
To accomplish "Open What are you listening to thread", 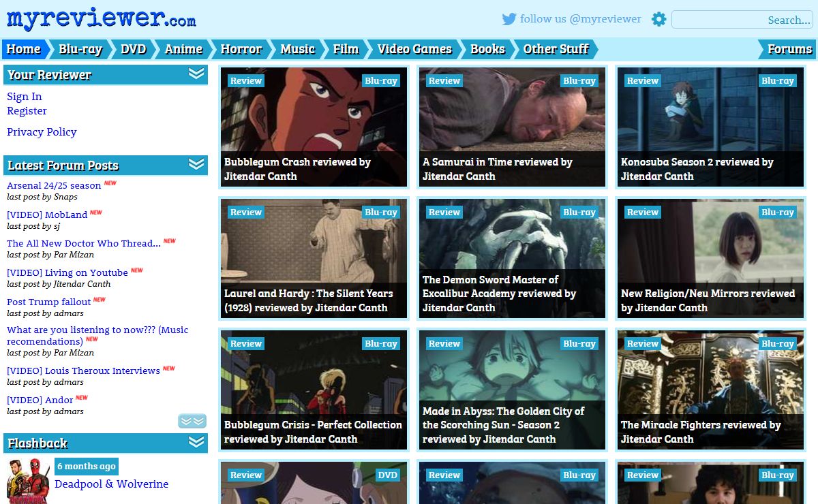I will pyautogui.click(x=97, y=336).
